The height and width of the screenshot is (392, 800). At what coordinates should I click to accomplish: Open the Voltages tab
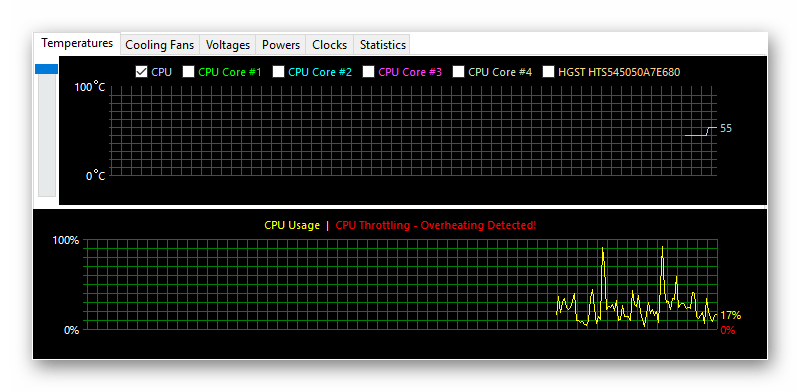228,45
